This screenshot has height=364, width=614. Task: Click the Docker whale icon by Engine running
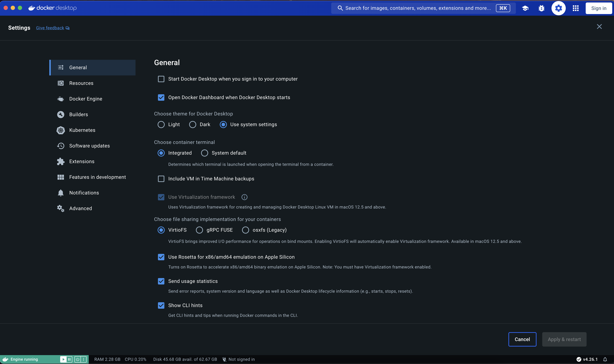[5, 359]
